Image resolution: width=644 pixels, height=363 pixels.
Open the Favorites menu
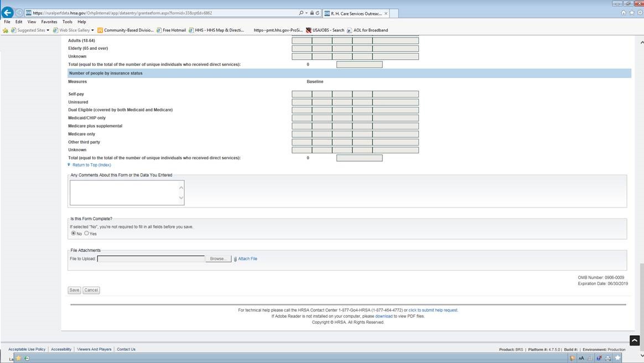[x=49, y=22]
